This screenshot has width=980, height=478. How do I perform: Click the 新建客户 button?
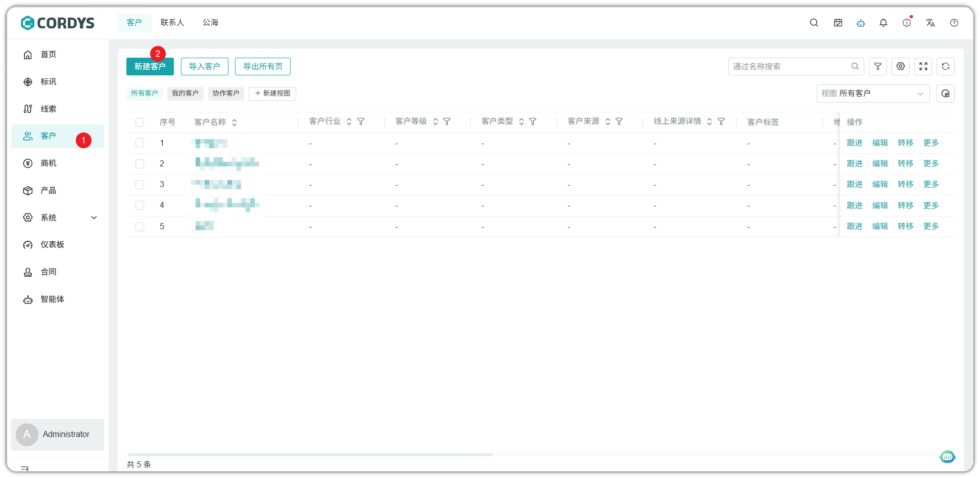150,67
